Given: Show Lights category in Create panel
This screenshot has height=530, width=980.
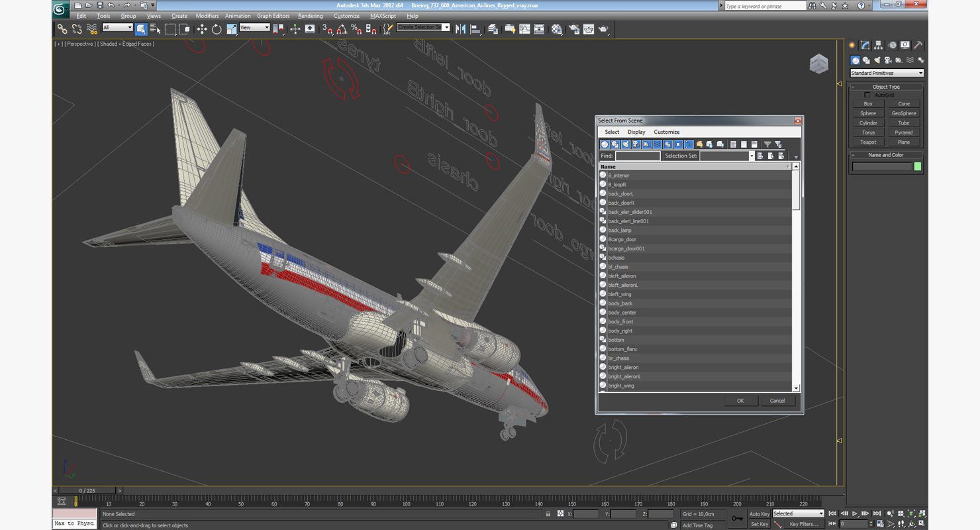Looking at the screenshot, I should (x=877, y=60).
